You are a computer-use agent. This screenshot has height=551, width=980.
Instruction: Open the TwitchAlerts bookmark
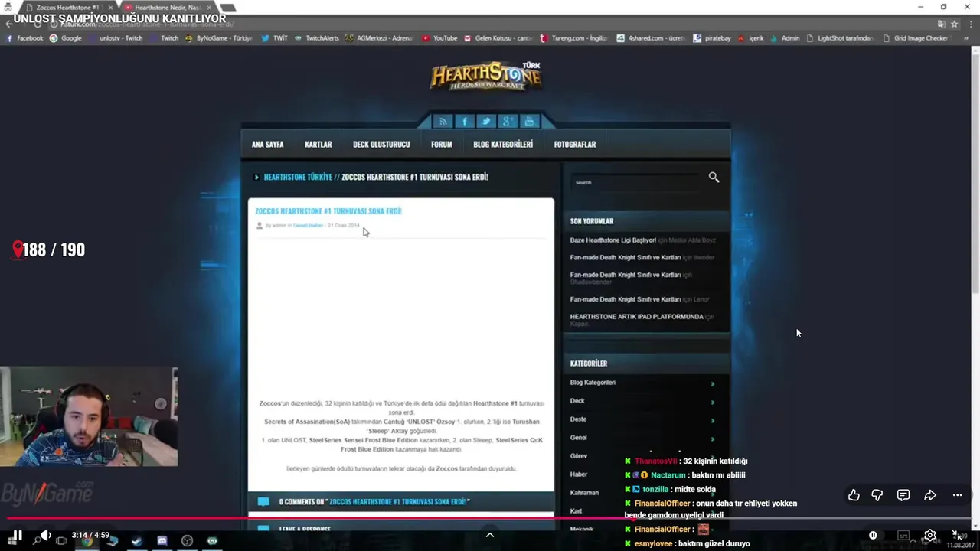pos(316,38)
